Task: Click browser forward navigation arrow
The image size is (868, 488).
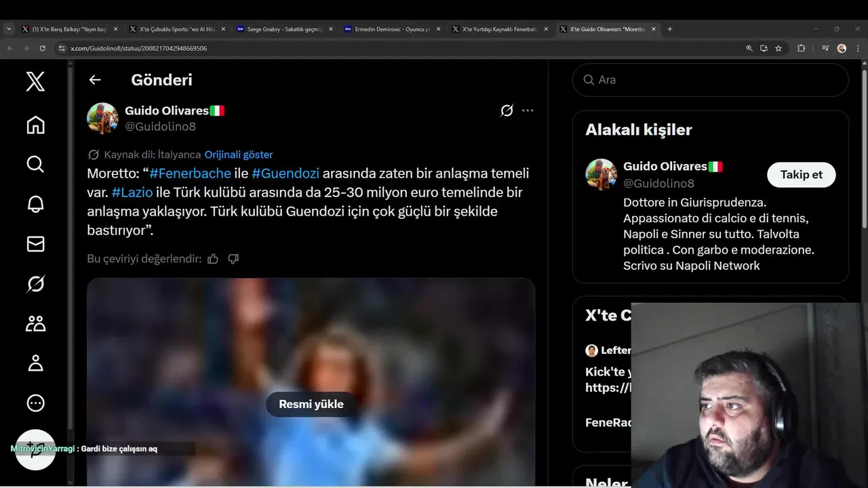Action: tap(26, 48)
